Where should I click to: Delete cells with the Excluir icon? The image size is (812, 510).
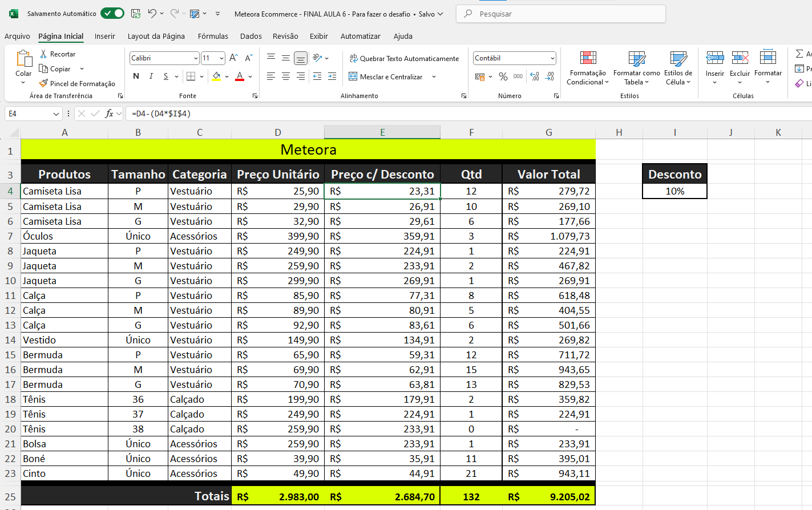pyautogui.click(x=740, y=58)
